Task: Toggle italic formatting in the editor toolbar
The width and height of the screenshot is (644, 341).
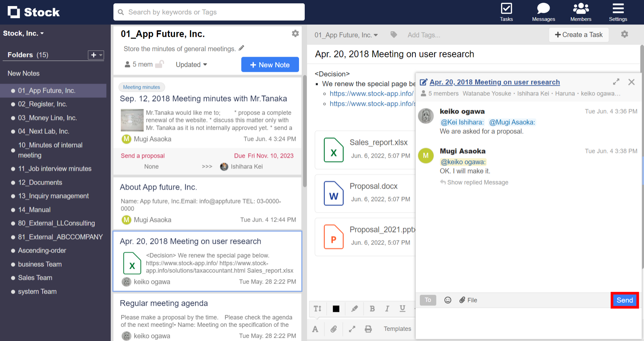Action: click(x=387, y=308)
